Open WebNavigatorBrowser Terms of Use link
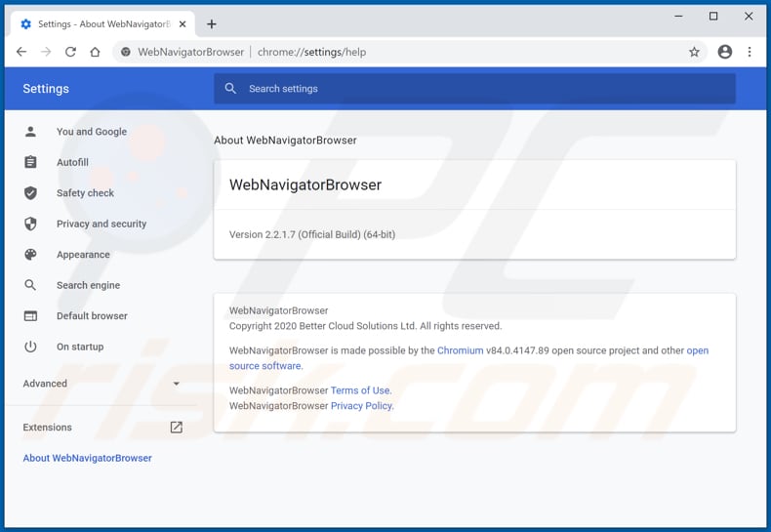771x532 pixels. coord(361,390)
